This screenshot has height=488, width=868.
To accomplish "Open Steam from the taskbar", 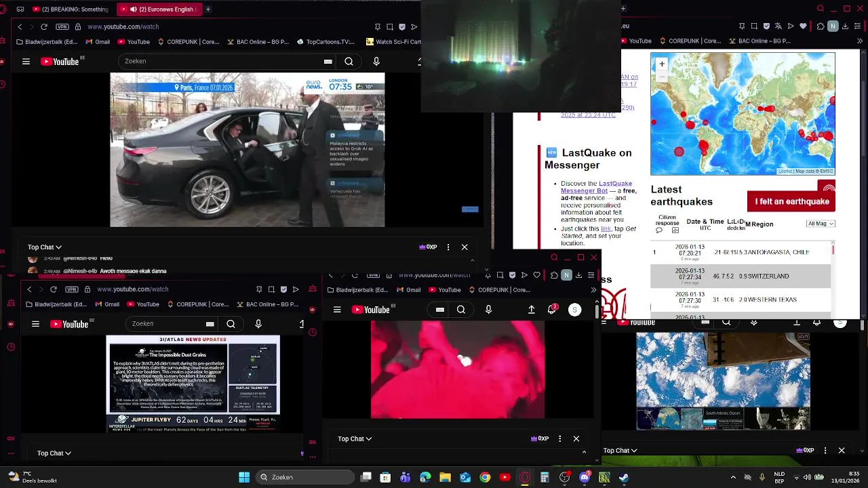I will coord(624,477).
